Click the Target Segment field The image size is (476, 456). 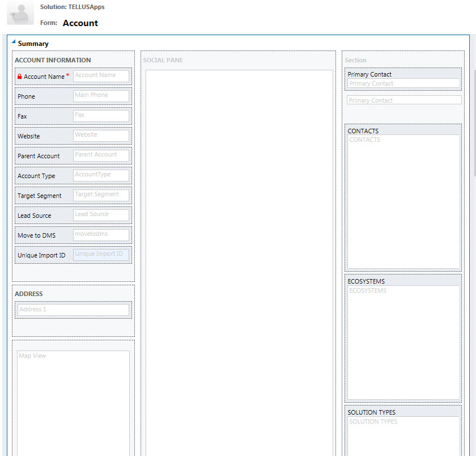tap(101, 195)
